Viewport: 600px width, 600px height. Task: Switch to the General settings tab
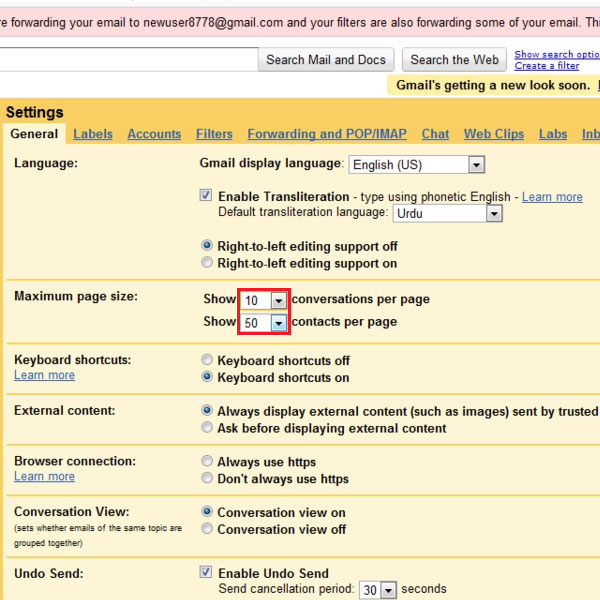coord(34,134)
